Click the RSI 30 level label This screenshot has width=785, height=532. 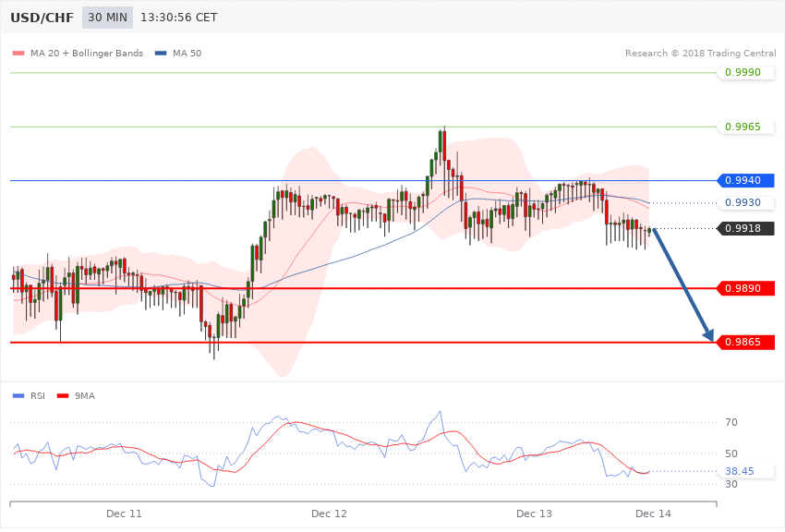coord(731,484)
